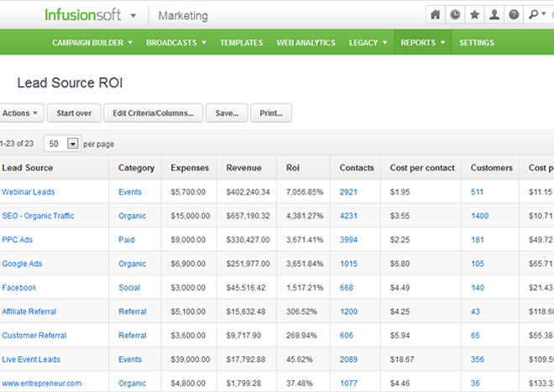This screenshot has width=554, height=392.
Task: Open customers count 356
Action: click(x=478, y=359)
